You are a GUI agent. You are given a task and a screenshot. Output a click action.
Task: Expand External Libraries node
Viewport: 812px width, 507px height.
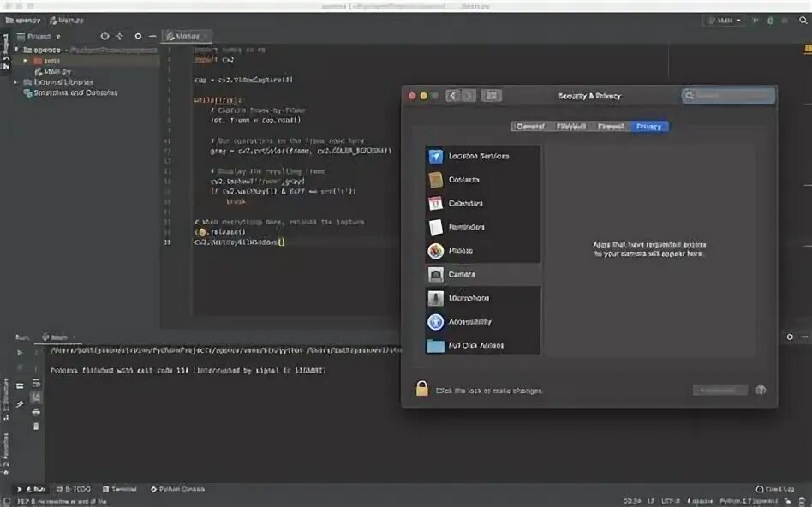point(15,82)
